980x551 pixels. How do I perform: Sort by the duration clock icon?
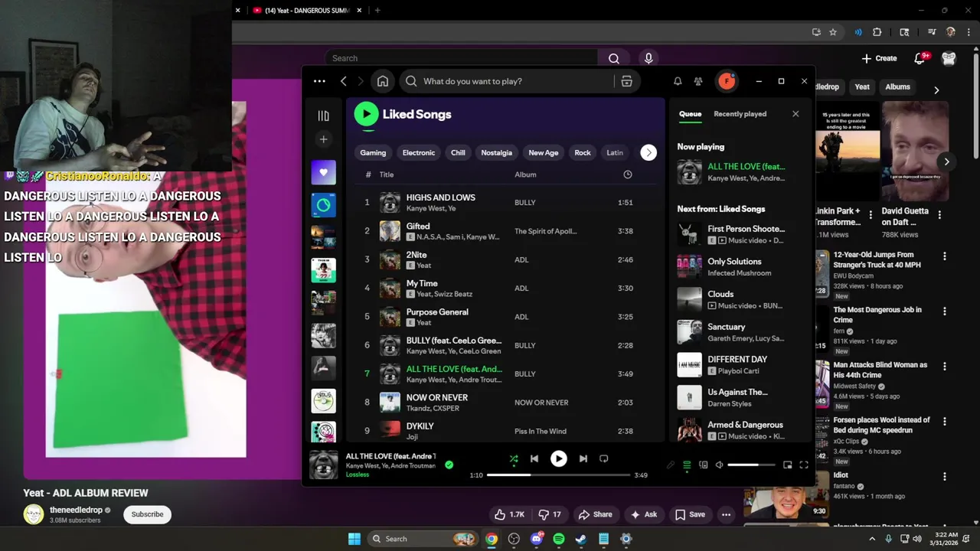(628, 174)
